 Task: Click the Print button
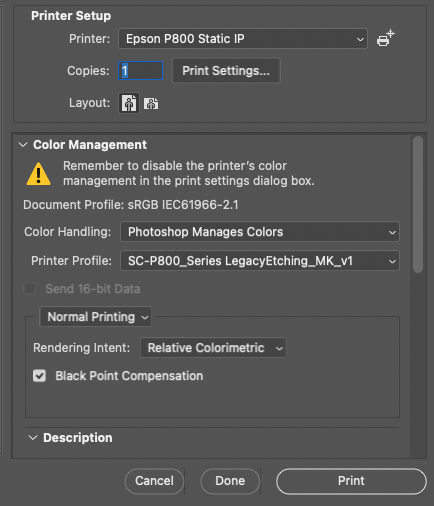tap(351, 481)
